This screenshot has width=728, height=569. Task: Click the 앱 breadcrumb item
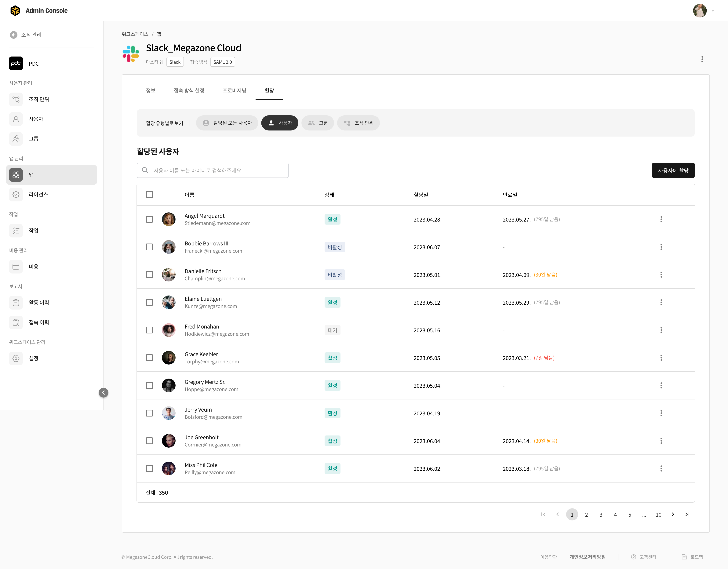click(159, 34)
